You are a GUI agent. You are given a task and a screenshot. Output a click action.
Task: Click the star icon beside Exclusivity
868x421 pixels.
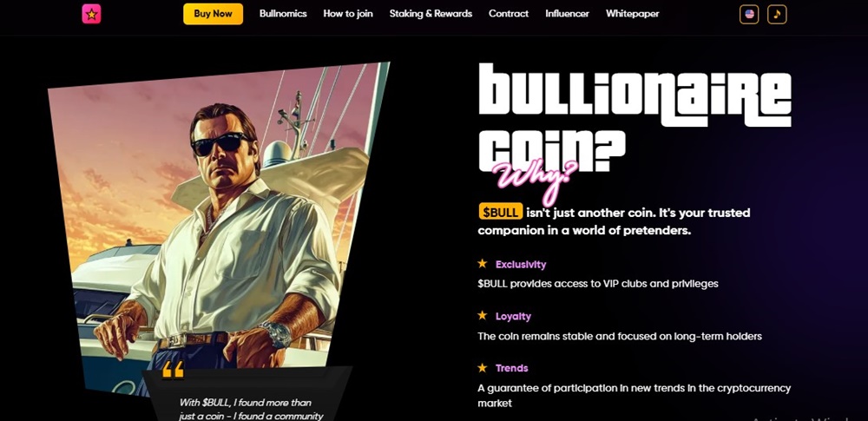pos(482,264)
